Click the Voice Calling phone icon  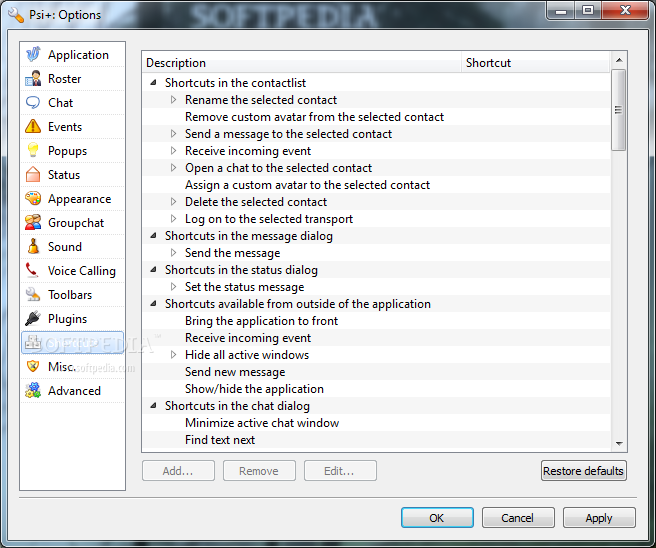click(33, 270)
